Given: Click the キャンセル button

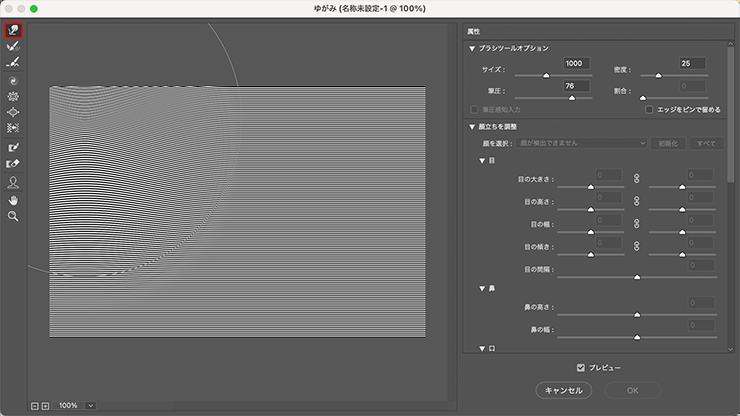Looking at the screenshot, I should click(564, 390).
